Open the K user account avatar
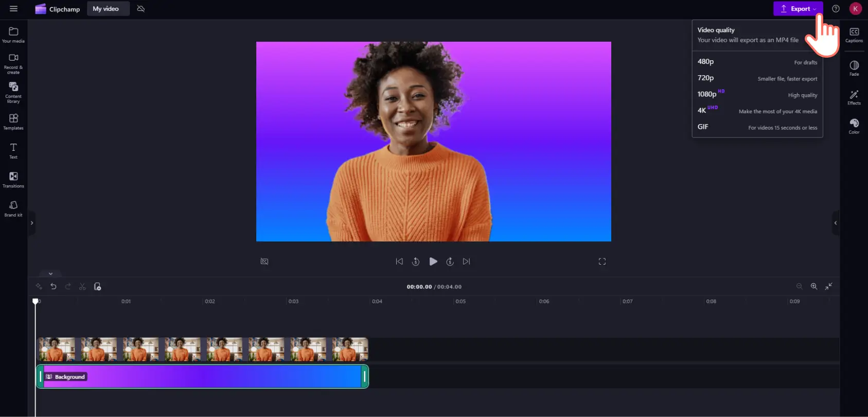The width and height of the screenshot is (868, 417). pos(855,9)
